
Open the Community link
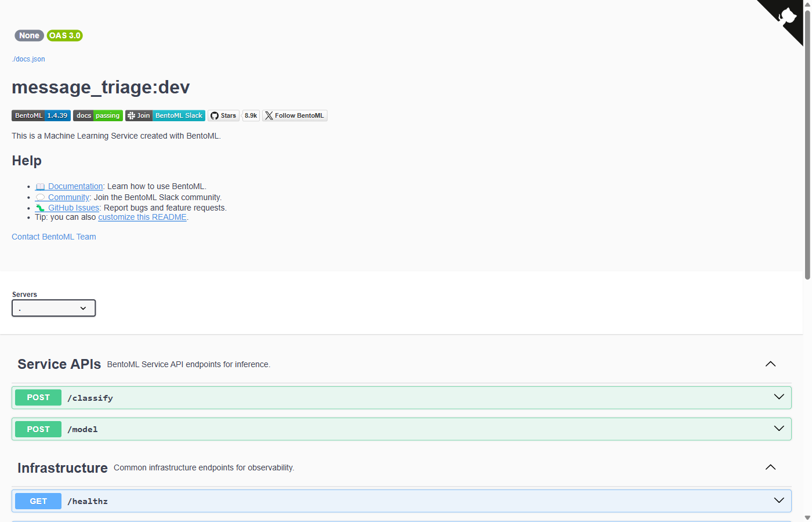[x=62, y=197]
